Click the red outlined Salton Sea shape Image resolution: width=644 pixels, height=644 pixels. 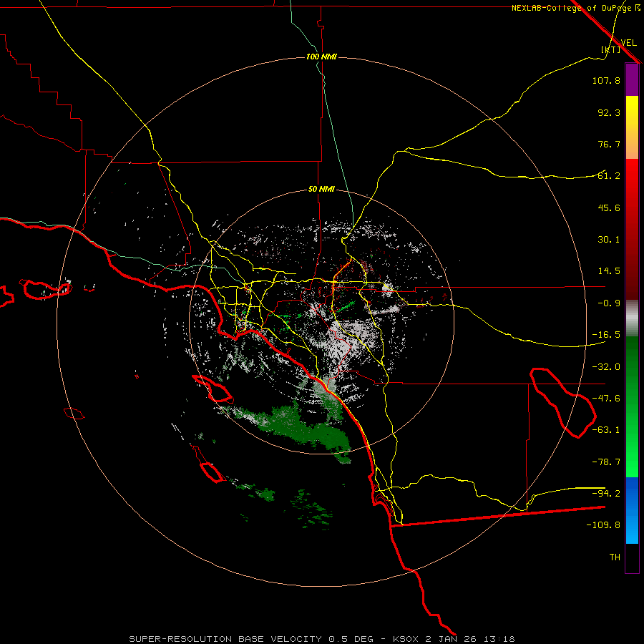coord(562,402)
